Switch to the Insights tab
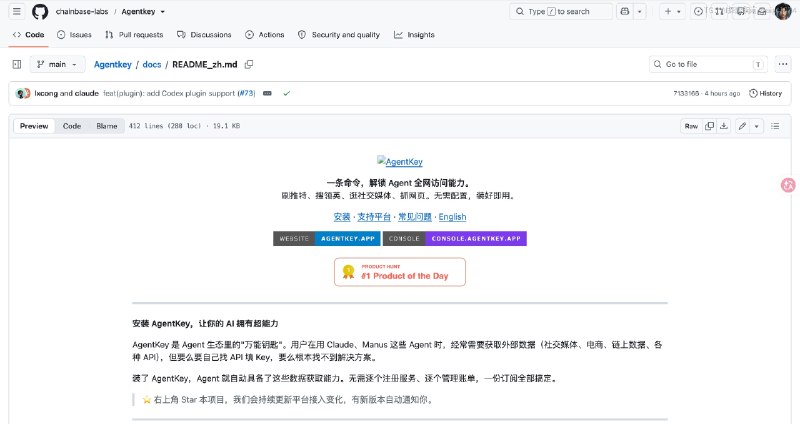The width and height of the screenshot is (800, 424). tap(414, 35)
